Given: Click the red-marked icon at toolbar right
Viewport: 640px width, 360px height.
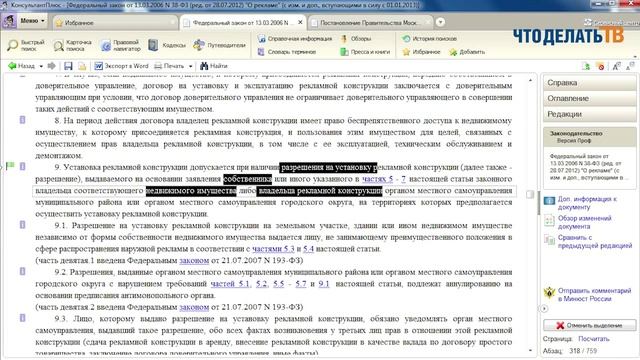Looking at the screenshot, I should 601,66.
